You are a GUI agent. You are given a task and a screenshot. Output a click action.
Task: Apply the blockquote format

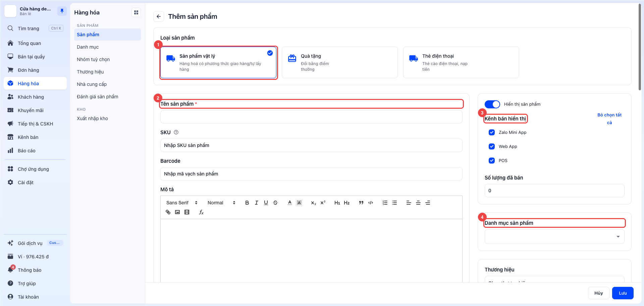tap(361, 203)
